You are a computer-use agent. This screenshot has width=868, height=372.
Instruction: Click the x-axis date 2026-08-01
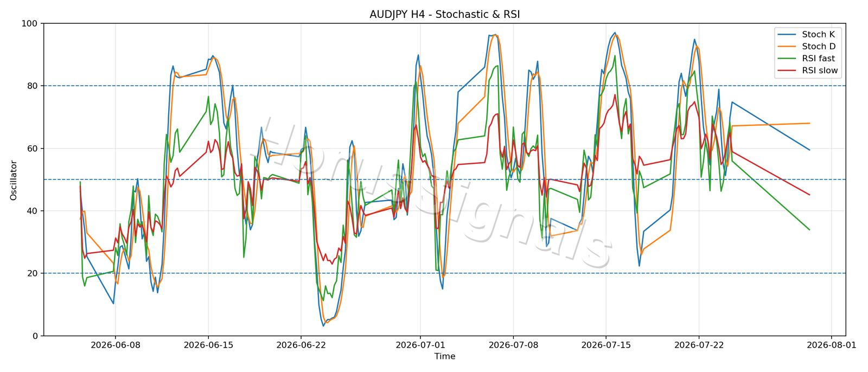point(831,344)
